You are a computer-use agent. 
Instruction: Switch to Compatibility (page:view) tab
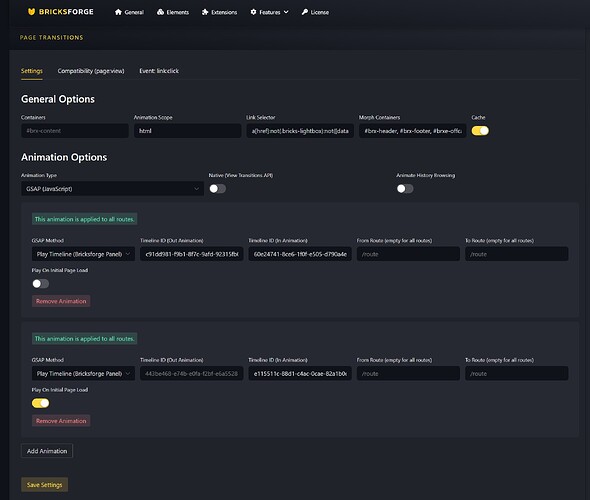(x=91, y=71)
